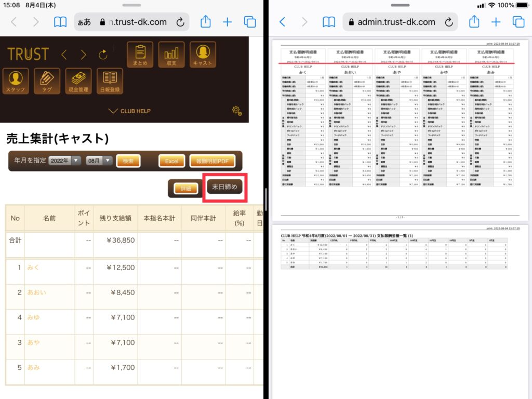This screenshot has height=399, width=532.
Task: Click the TRUST app forward arrow
Action: (84, 54)
